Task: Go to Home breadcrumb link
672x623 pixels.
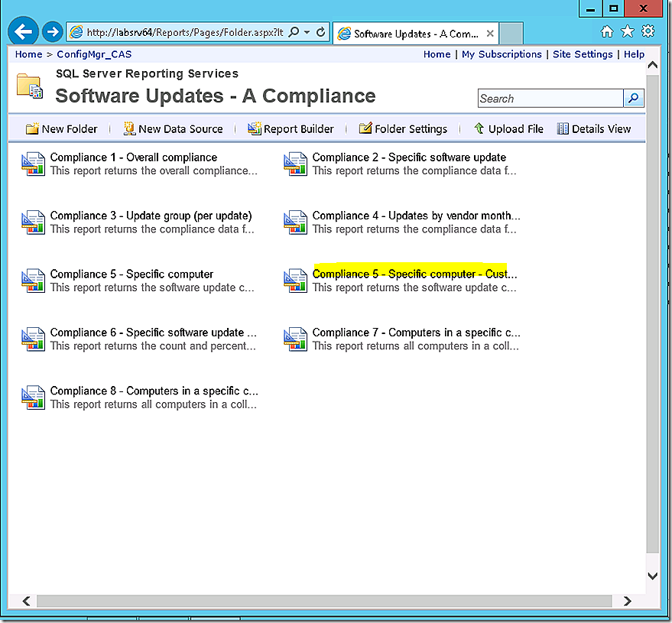Action: [29, 54]
